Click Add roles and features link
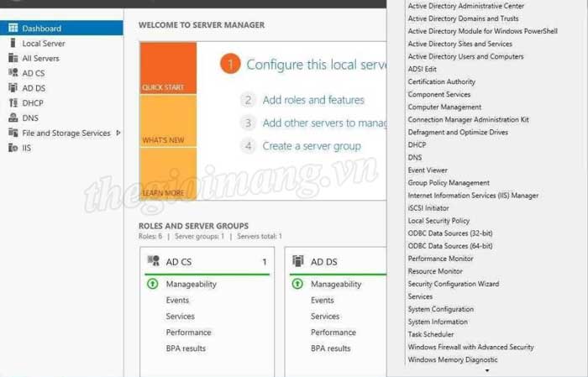The image size is (588, 377). [x=313, y=100]
